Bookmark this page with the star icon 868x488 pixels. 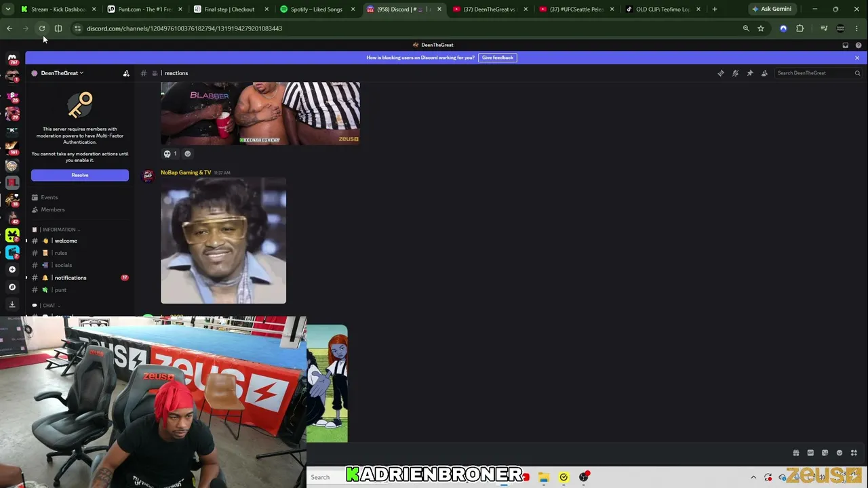(x=761, y=28)
